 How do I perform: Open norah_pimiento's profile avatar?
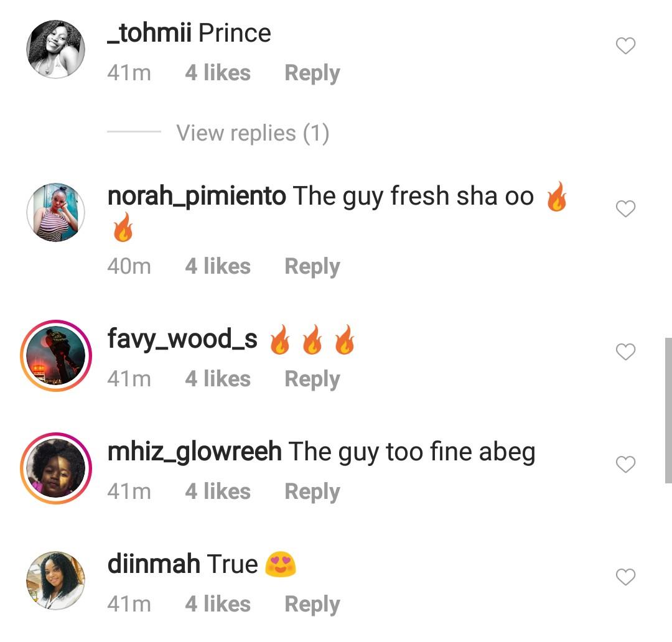[x=55, y=212]
